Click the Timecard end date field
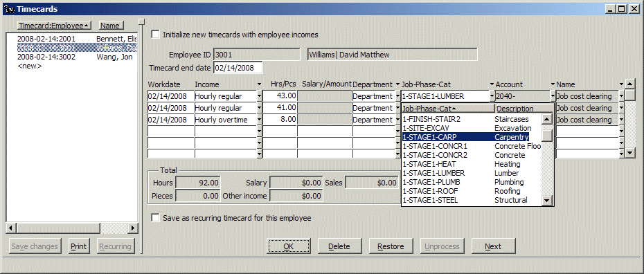This screenshot has width=644, height=274. (x=238, y=68)
